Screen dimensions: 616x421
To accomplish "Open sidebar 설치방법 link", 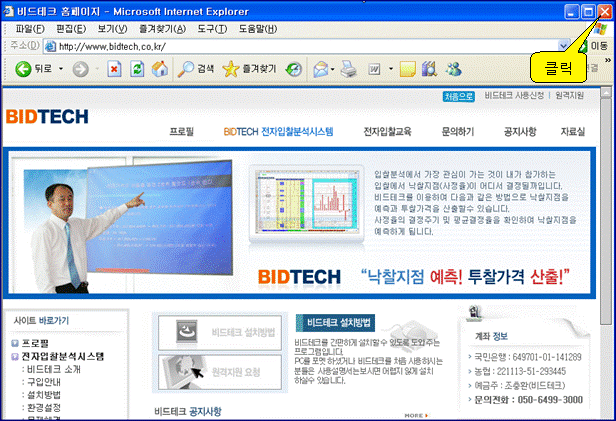I will tap(44, 395).
